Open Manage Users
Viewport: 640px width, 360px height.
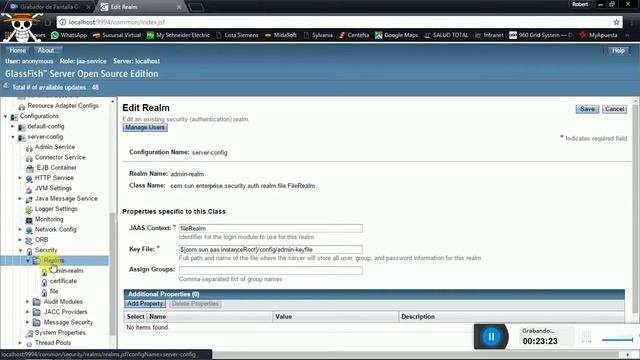tap(145, 127)
